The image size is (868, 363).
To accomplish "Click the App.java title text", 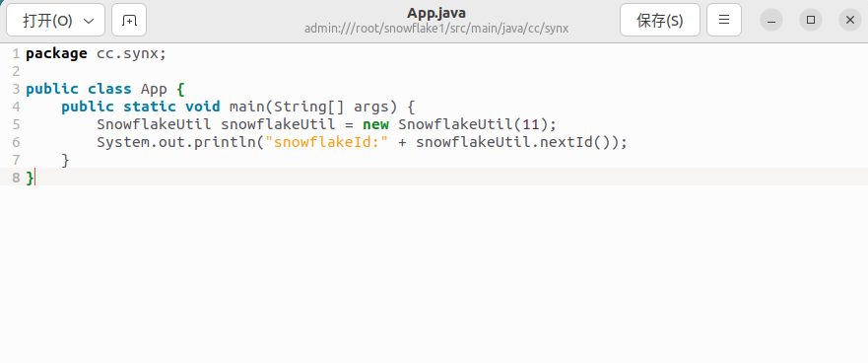I will coord(436,13).
